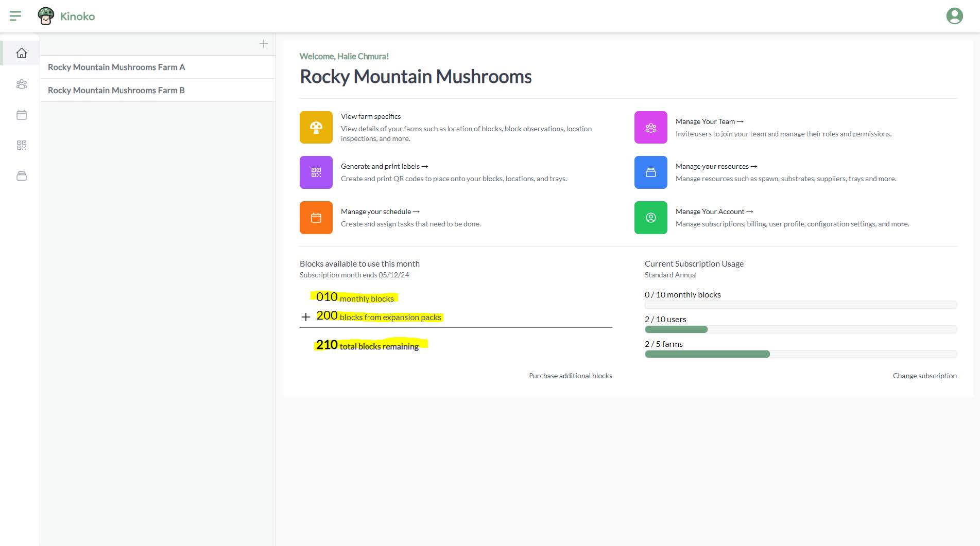Click the yellow mushroom farm specifics tile
Image resolution: width=980 pixels, height=546 pixels.
[x=316, y=127]
